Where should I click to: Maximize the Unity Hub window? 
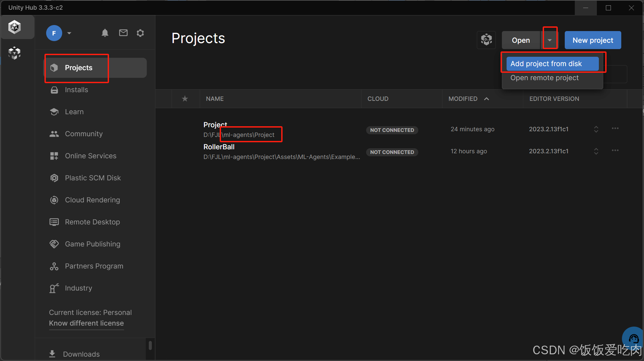(x=608, y=8)
